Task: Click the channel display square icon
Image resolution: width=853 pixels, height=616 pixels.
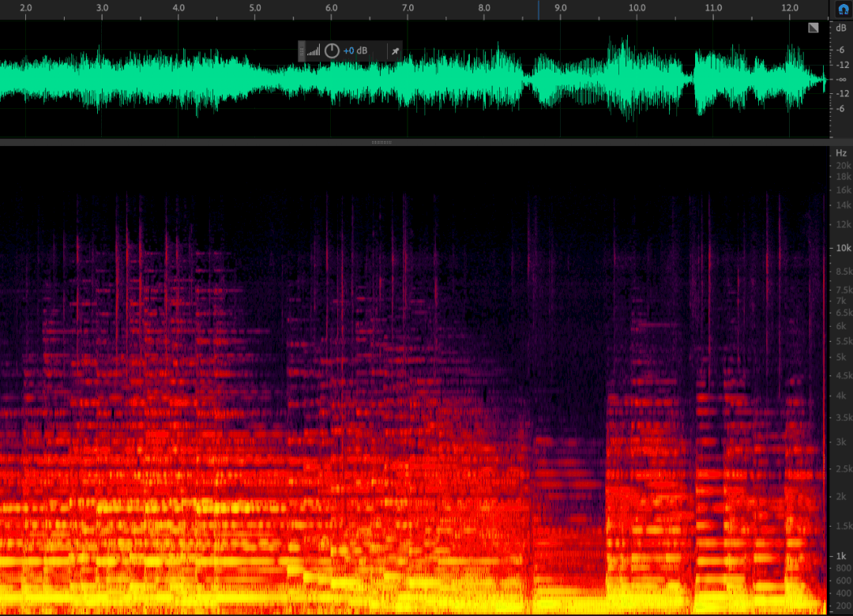Action: [814, 28]
